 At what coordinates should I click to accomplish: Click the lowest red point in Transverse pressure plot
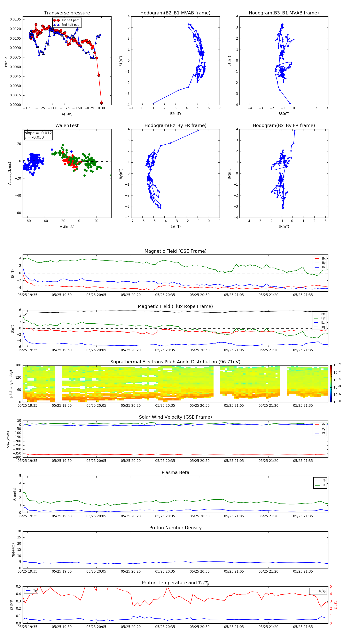point(101,103)
